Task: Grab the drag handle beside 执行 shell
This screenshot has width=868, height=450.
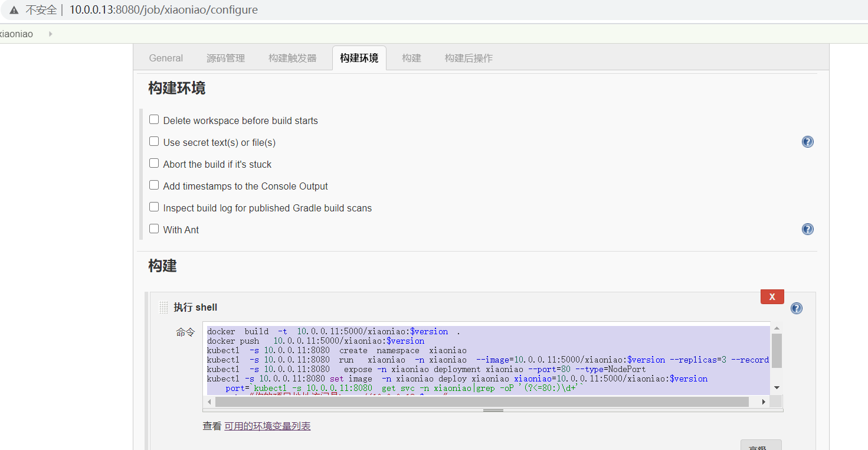Action: (163, 308)
